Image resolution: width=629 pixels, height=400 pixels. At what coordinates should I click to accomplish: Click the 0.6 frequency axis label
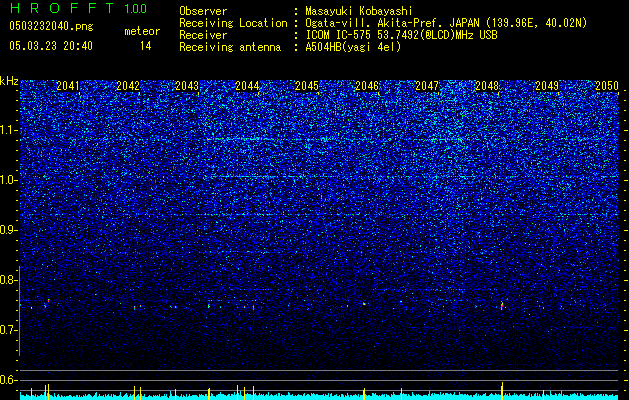tap(9, 380)
